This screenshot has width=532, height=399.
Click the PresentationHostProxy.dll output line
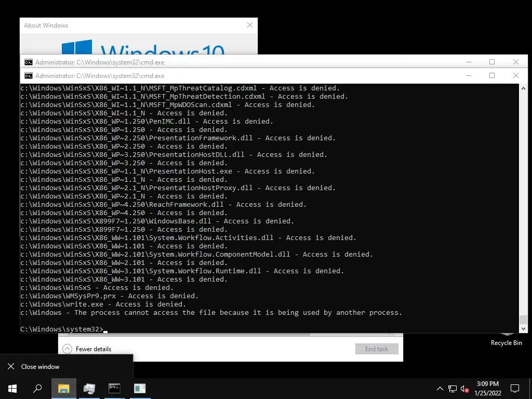pyautogui.click(x=178, y=188)
